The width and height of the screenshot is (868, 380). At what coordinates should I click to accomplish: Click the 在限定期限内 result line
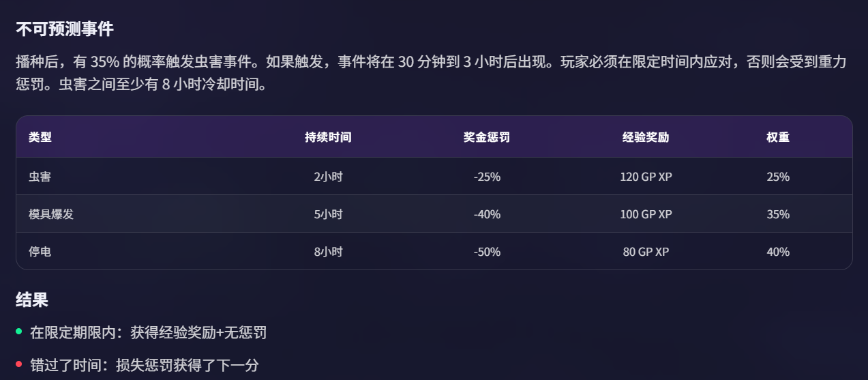[x=148, y=333]
